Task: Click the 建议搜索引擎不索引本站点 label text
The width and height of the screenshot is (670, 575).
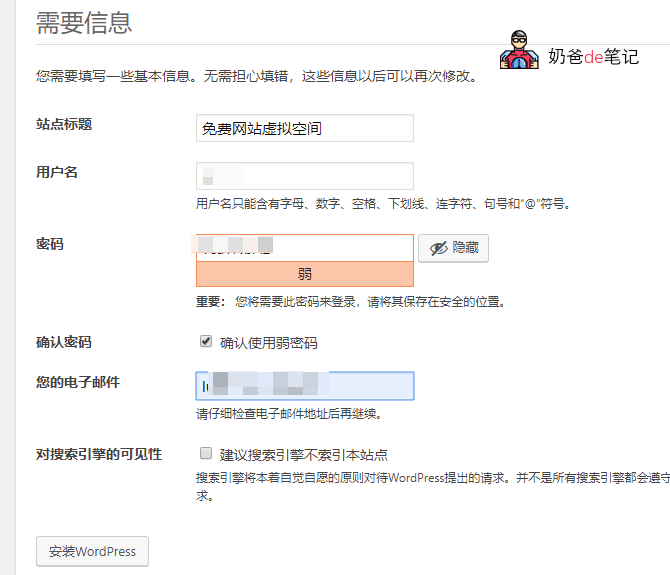Action: (304, 454)
